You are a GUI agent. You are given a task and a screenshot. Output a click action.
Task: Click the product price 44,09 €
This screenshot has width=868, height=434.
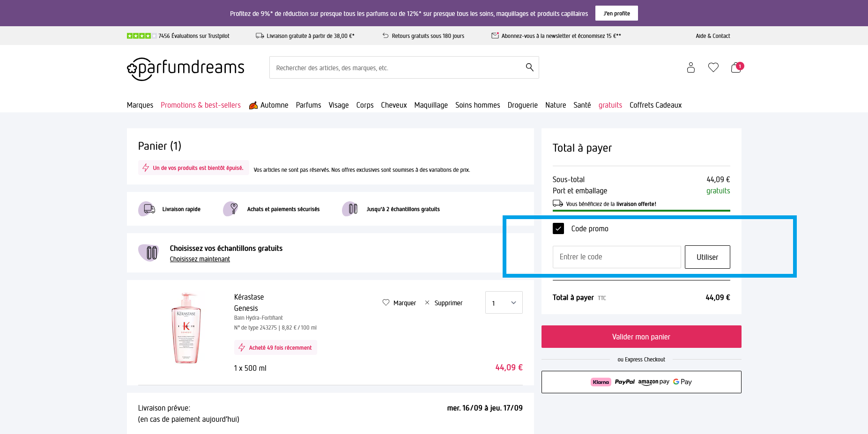(x=509, y=368)
